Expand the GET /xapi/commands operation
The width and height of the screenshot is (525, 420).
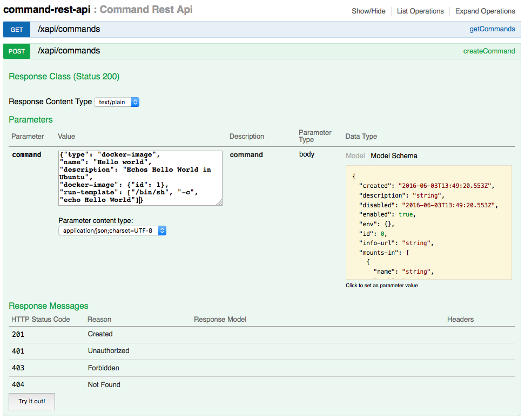click(69, 29)
